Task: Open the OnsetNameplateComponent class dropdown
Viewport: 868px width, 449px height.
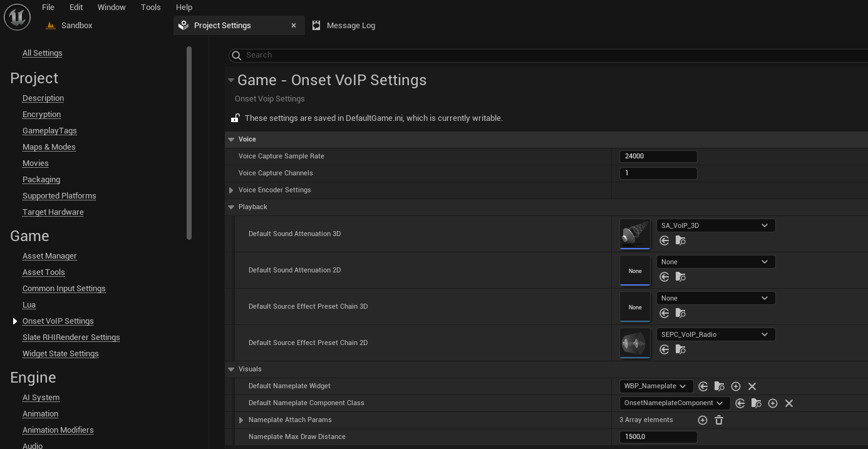Action: coord(674,403)
